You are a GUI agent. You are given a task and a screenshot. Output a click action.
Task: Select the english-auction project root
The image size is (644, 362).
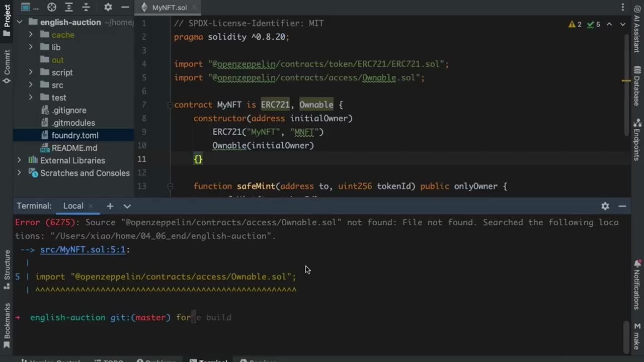[70, 22]
